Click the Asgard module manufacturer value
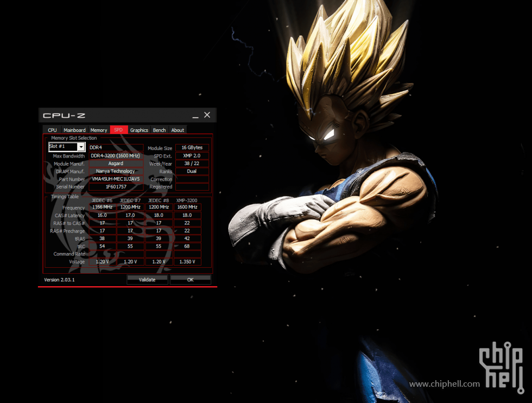The image size is (532, 403). (116, 163)
